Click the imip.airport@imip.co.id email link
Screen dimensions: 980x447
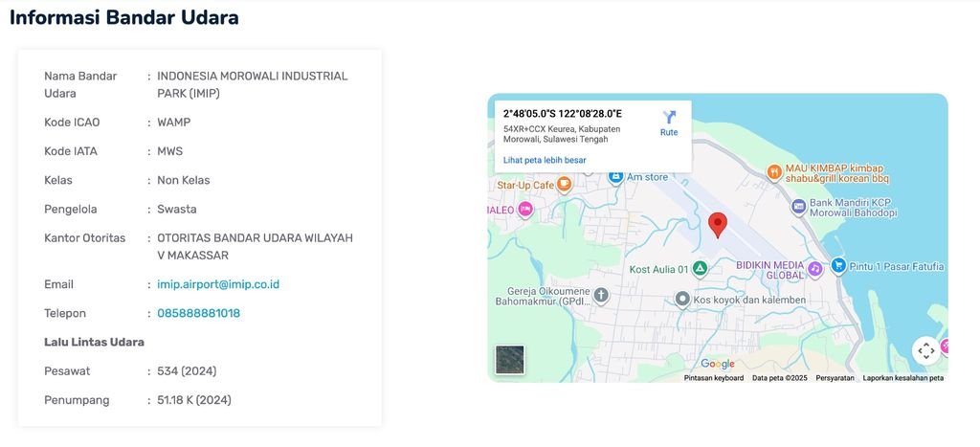tap(218, 284)
